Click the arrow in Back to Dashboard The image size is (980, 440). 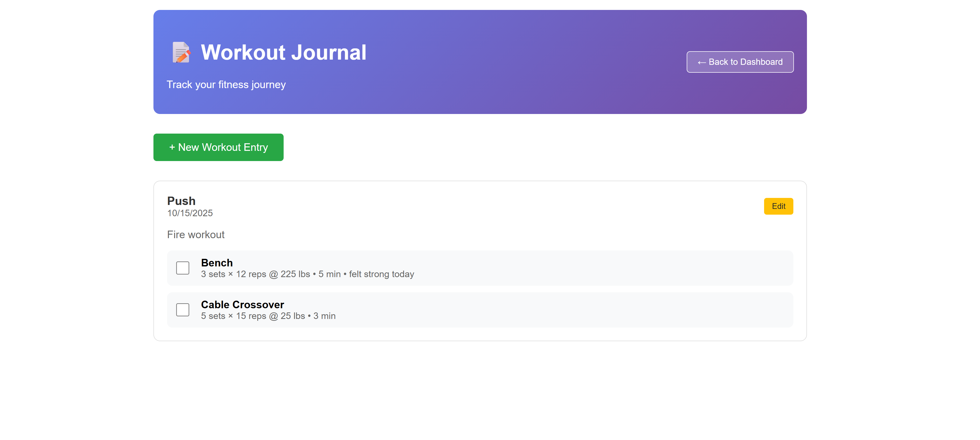[702, 62]
